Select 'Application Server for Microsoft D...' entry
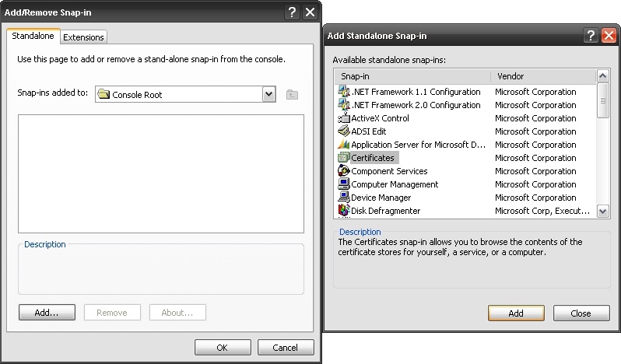The width and height of the screenshot is (621, 364). click(418, 145)
